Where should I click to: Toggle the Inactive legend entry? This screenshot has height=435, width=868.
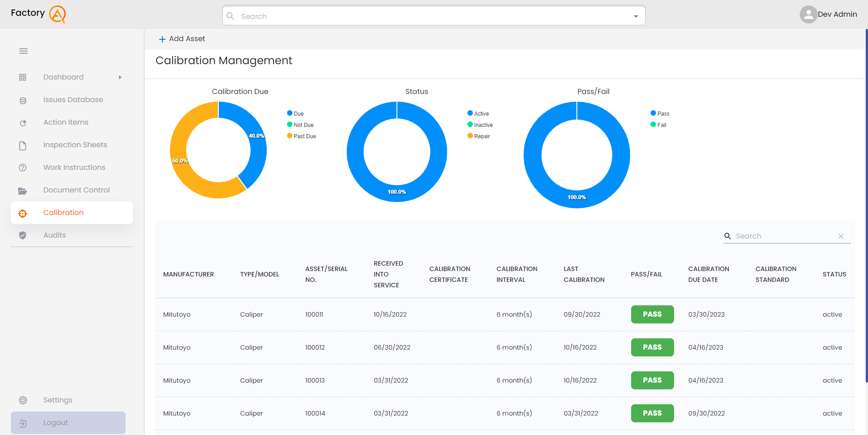pos(480,125)
